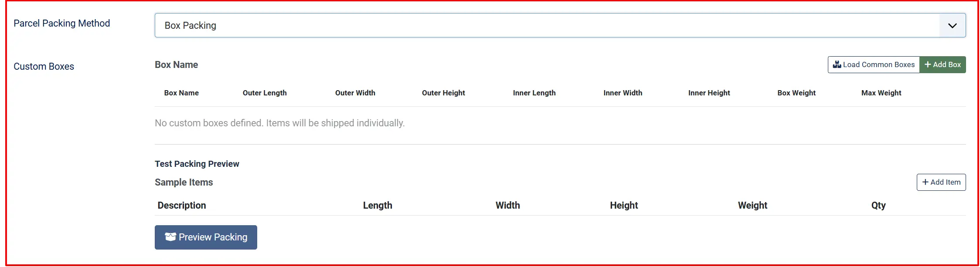The image size is (980, 267).
Task: Click the Outer Length column header
Action: (265, 93)
